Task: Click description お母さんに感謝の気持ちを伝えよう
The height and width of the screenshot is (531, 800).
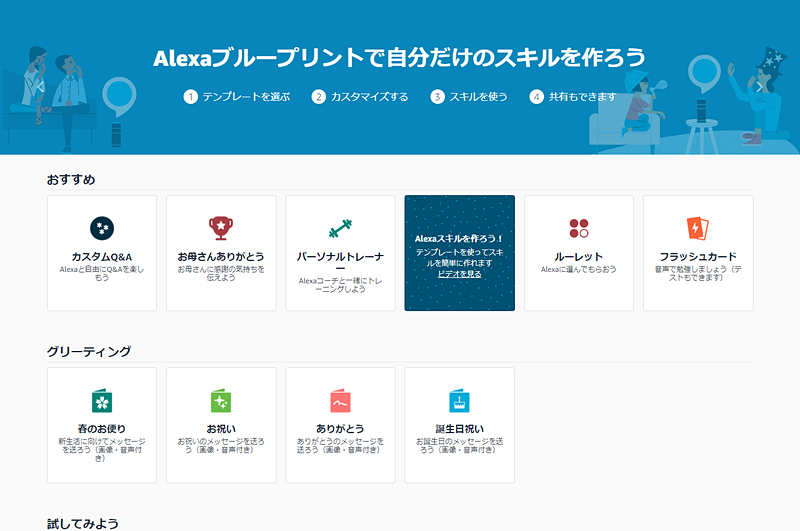Action: click(221, 273)
